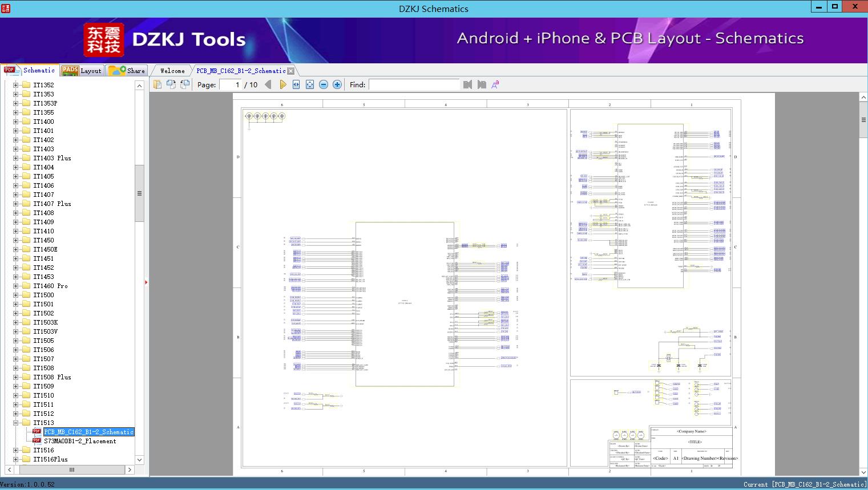The height and width of the screenshot is (490, 868).
Task: Click the fit page icon
Action: (x=310, y=84)
